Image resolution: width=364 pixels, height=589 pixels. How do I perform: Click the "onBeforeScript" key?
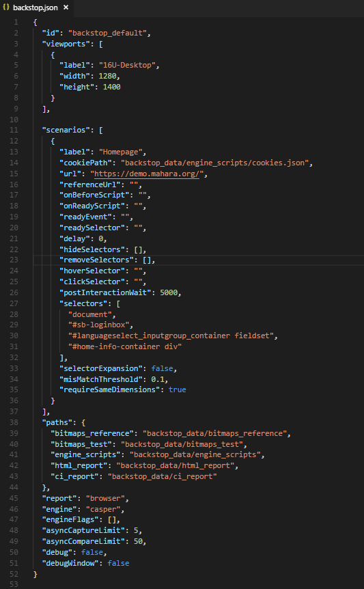point(94,195)
